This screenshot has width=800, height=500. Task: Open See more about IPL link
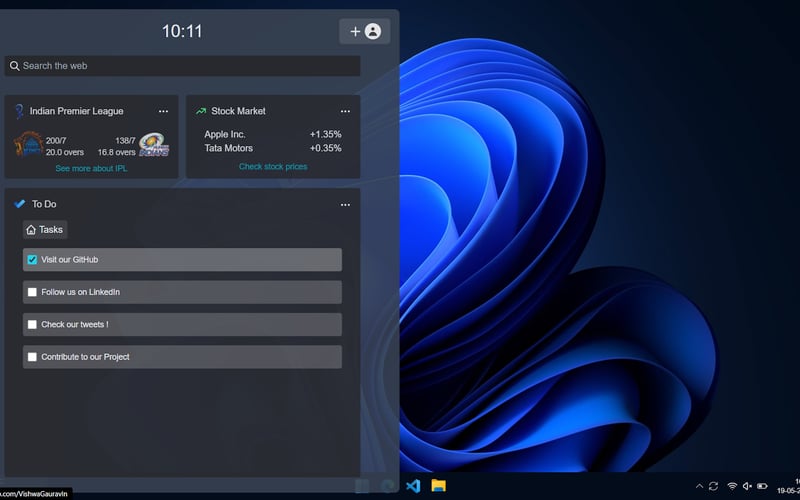coord(91,168)
